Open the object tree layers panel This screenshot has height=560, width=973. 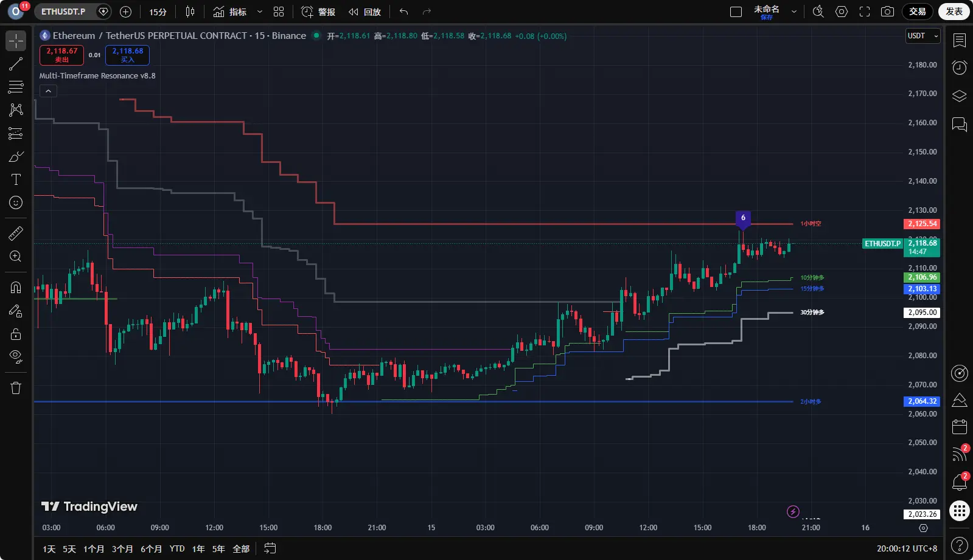[960, 96]
